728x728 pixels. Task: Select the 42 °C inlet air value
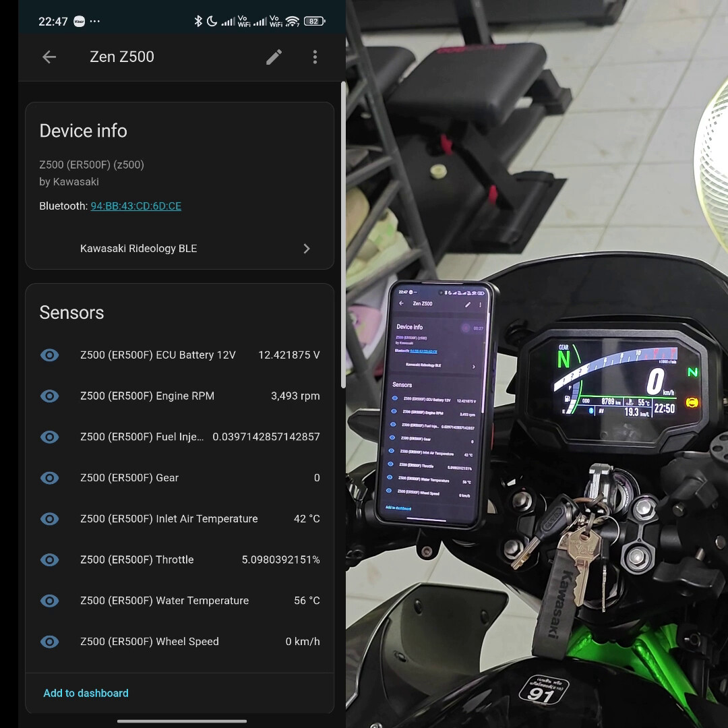(307, 518)
